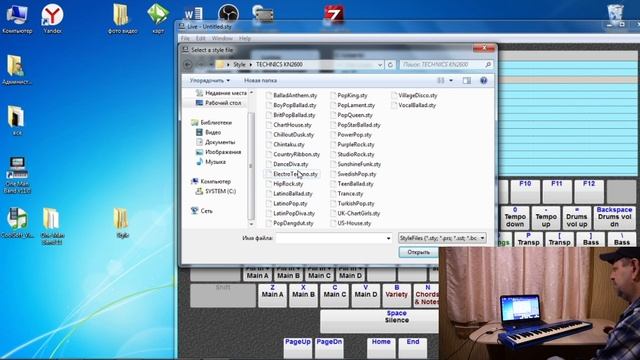Open the Видео library

[208, 132]
